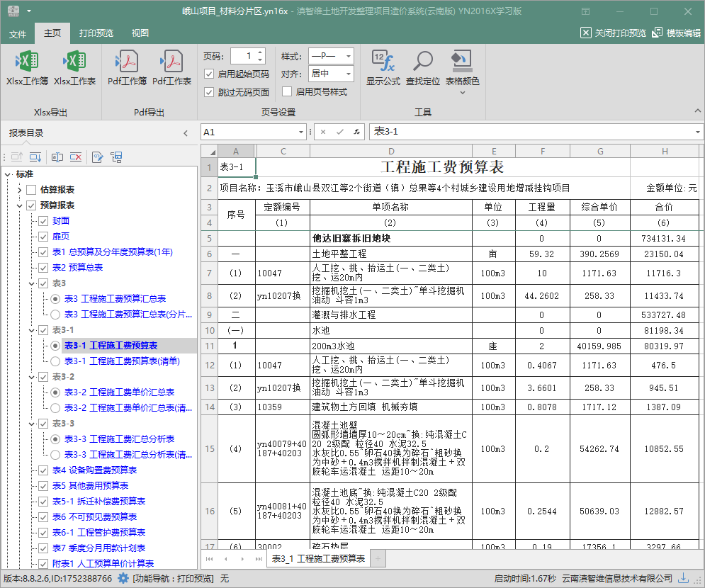The height and width of the screenshot is (588, 705).
Task: Open the 模板编辑 template editor
Action: pos(677,33)
